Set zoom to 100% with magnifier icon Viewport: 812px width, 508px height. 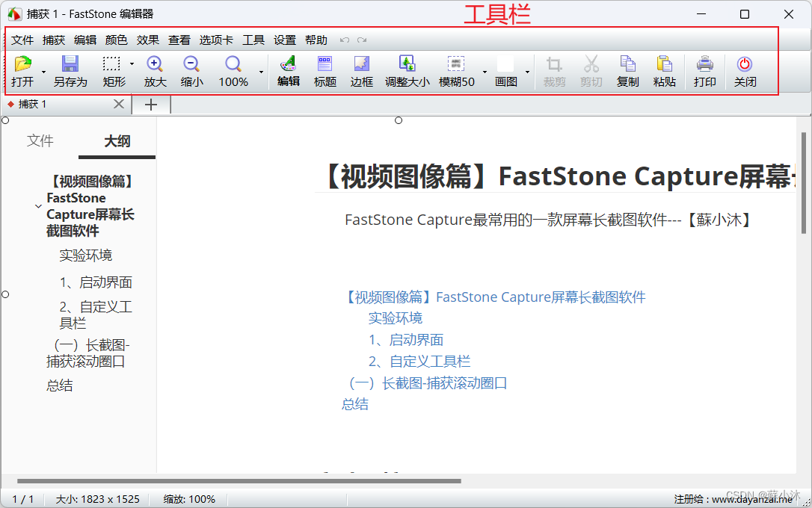(x=233, y=64)
